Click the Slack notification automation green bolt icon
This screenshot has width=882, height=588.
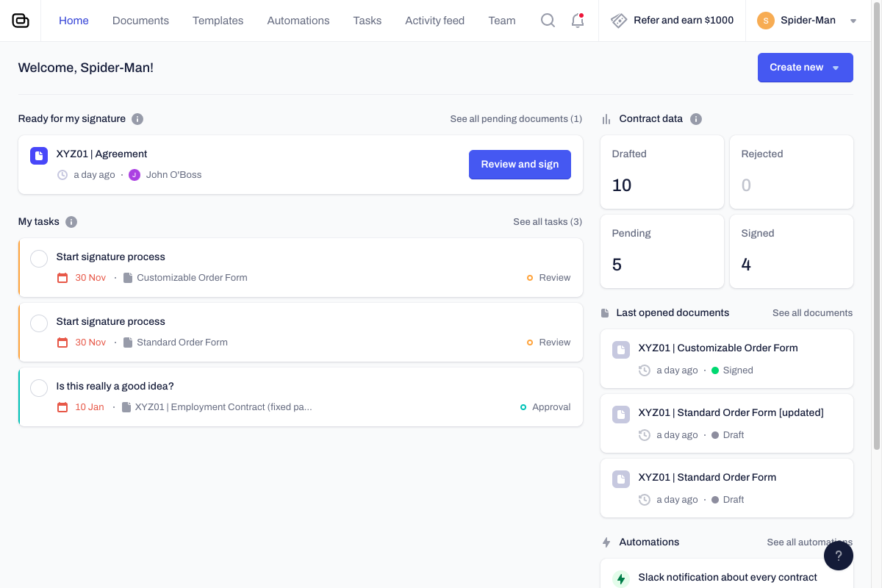click(x=621, y=578)
